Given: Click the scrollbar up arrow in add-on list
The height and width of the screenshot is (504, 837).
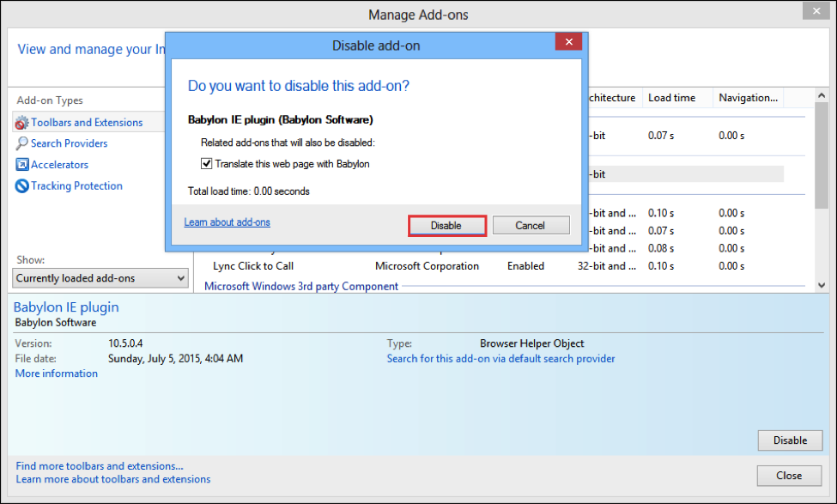Looking at the screenshot, I should tap(822, 95).
